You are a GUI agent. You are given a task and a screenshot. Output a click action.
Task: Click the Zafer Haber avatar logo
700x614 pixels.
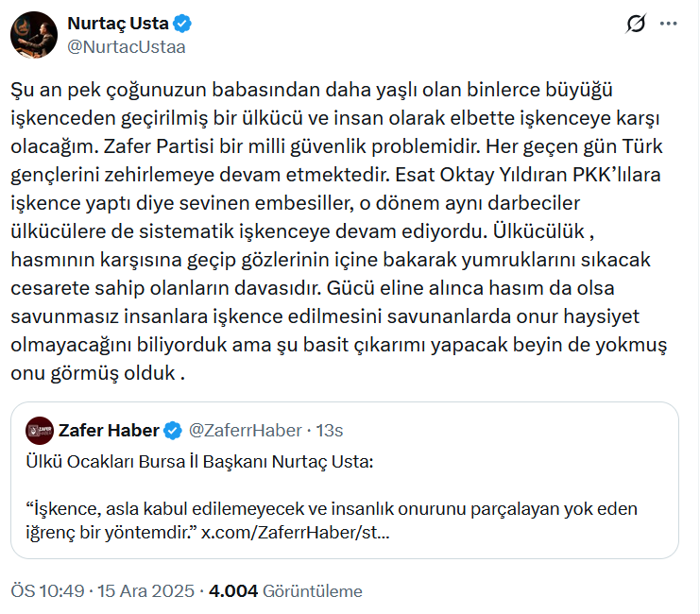tap(39, 431)
